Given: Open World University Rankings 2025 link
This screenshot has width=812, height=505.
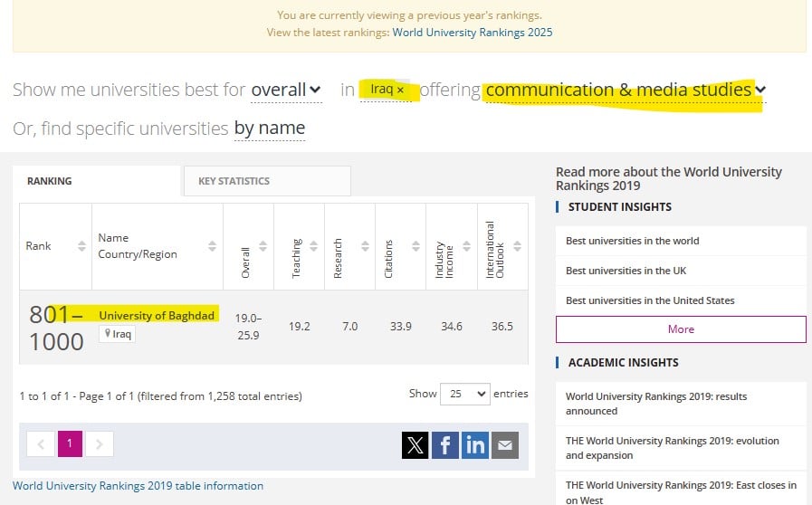Looking at the screenshot, I should coord(472,33).
